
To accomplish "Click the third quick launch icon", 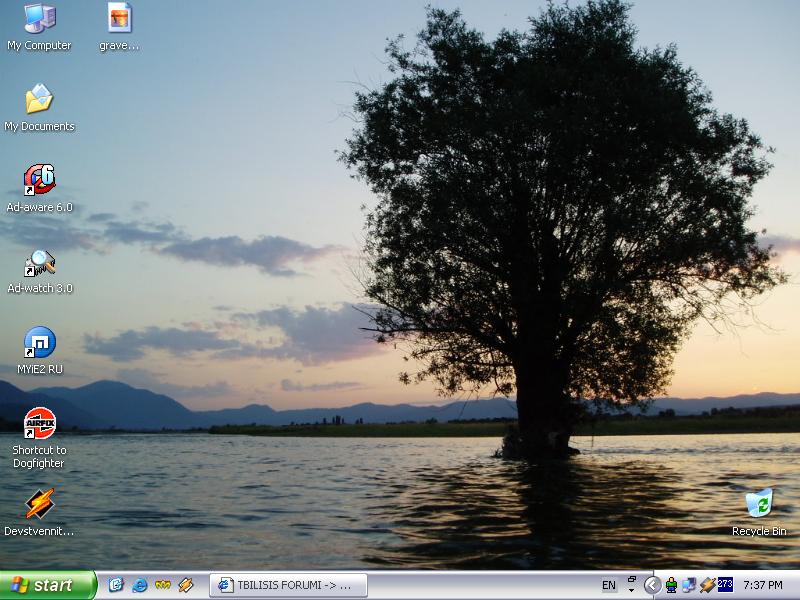I will 162,585.
